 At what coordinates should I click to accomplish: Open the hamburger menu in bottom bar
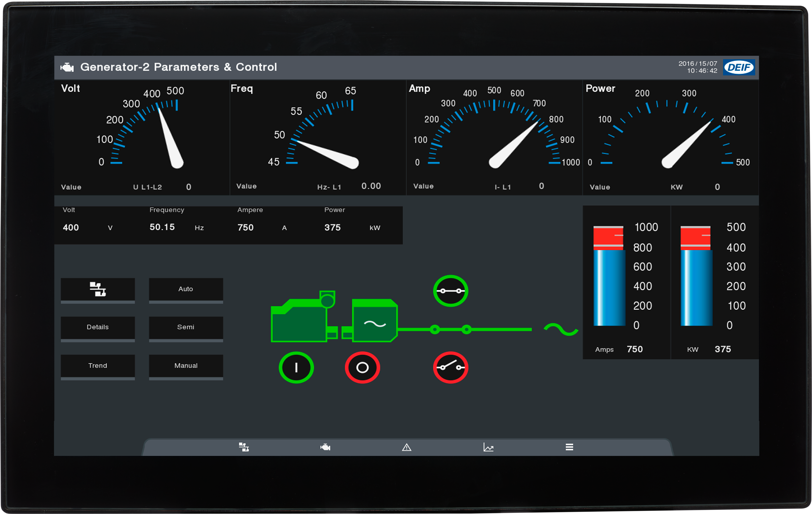tap(570, 447)
